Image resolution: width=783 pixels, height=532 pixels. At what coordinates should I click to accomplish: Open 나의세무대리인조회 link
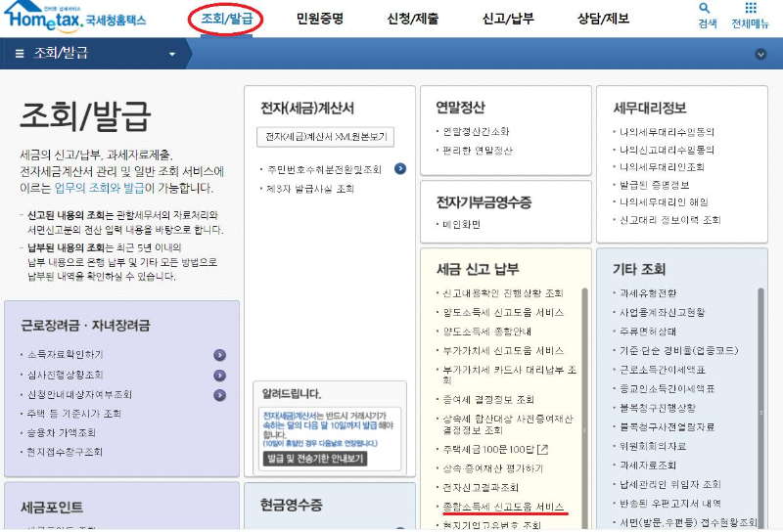tap(662, 167)
